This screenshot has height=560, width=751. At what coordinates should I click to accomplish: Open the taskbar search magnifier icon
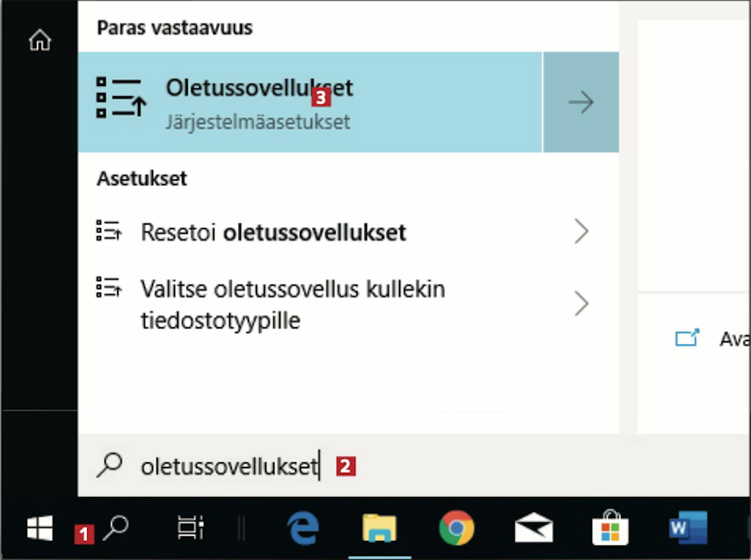point(116,528)
